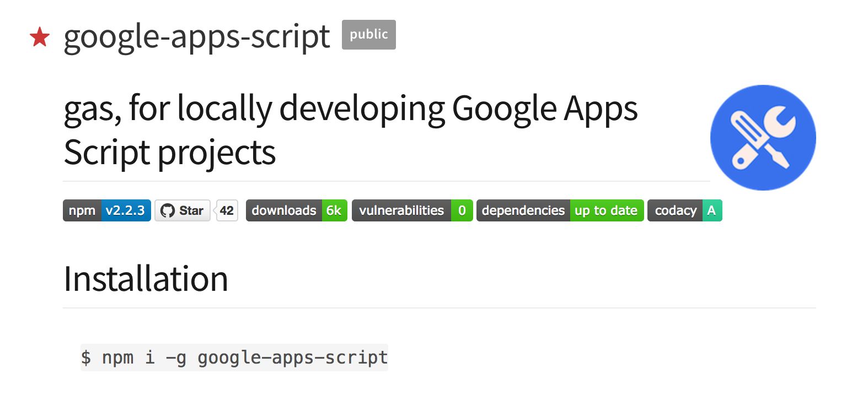This screenshot has height=401, width=868.
Task: Click the red star icon beside the title
Action: click(40, 37)
